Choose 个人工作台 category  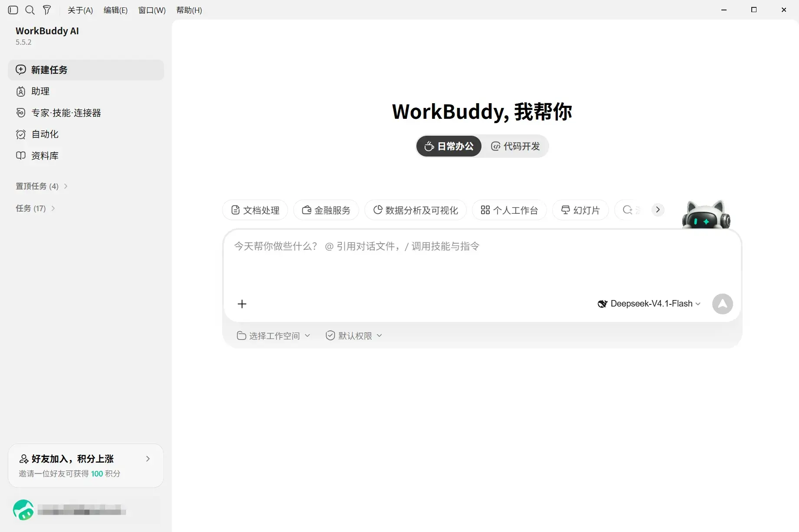[509, 210]
